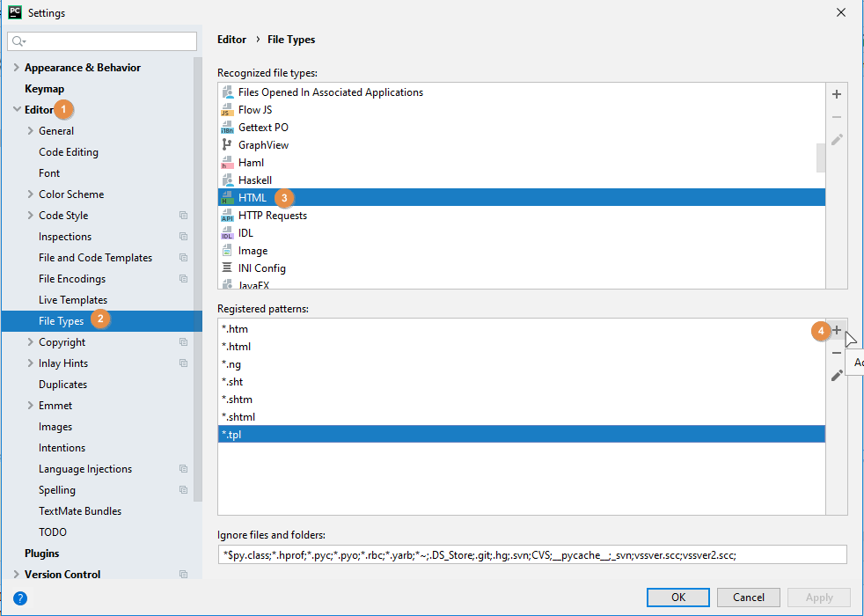864x616 pixels.
Task: Open the Plugins settings page
Action: 42,554
